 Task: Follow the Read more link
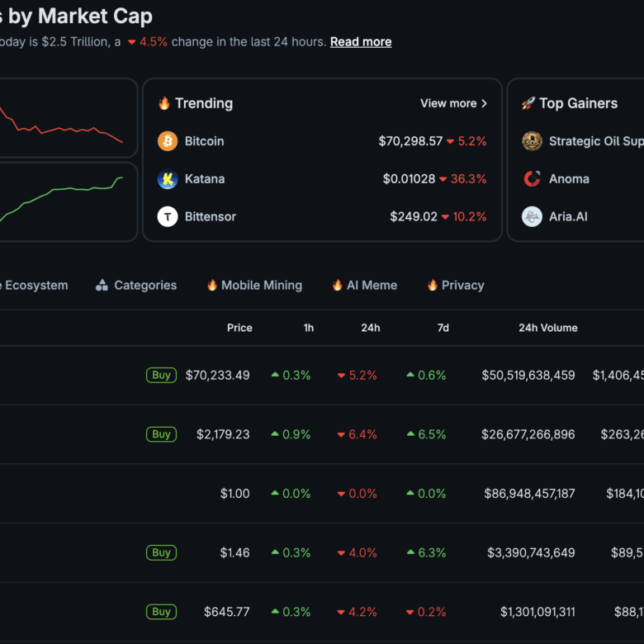[x=361, y=42]
